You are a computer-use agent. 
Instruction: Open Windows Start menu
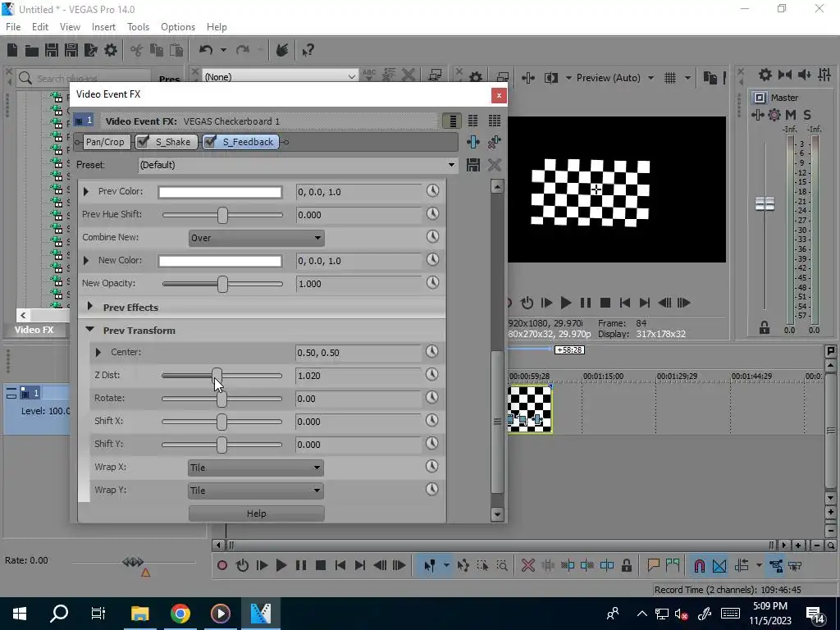[20, 614]
